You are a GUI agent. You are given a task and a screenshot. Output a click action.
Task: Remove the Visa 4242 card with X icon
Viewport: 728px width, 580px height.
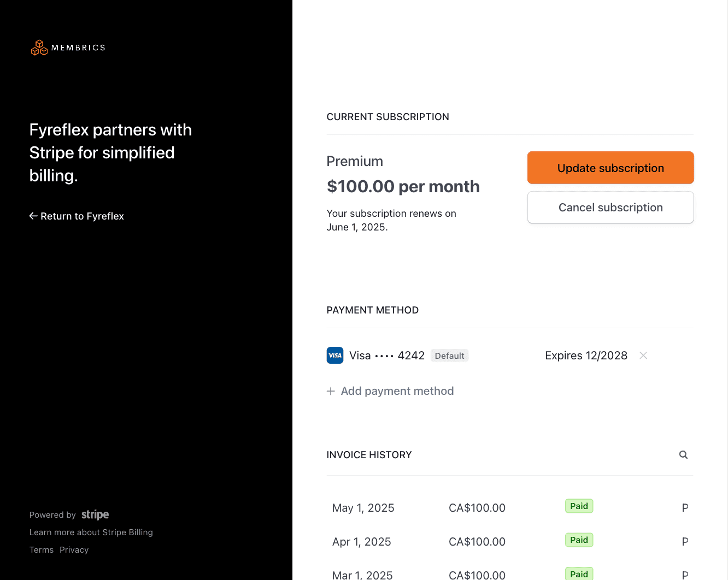click(x=643, y=356)
